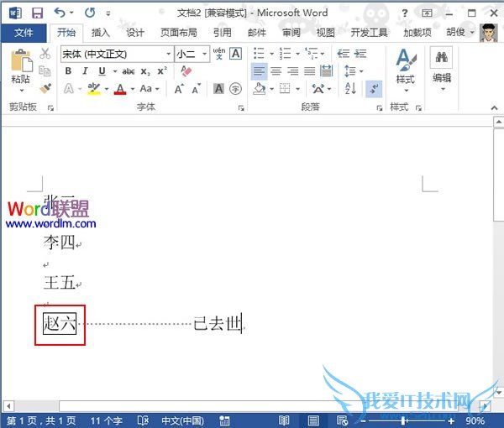
Task: Switch to the 设计 Design tab
Action: 135,33
